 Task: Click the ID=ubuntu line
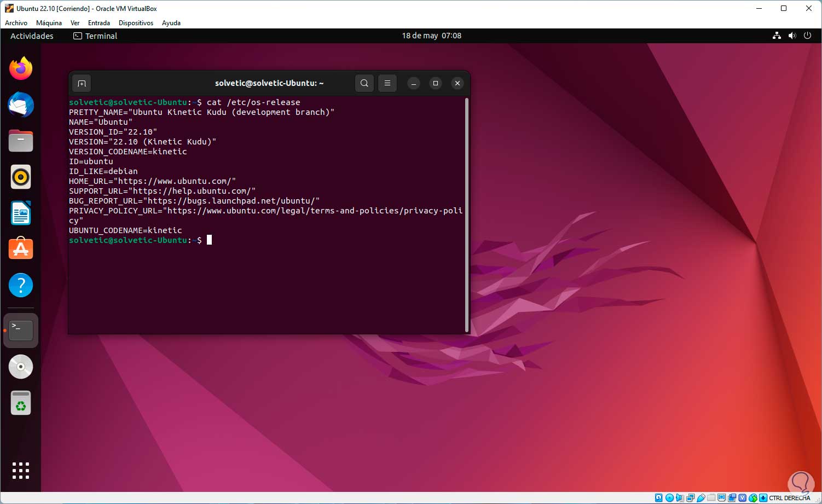91,161
